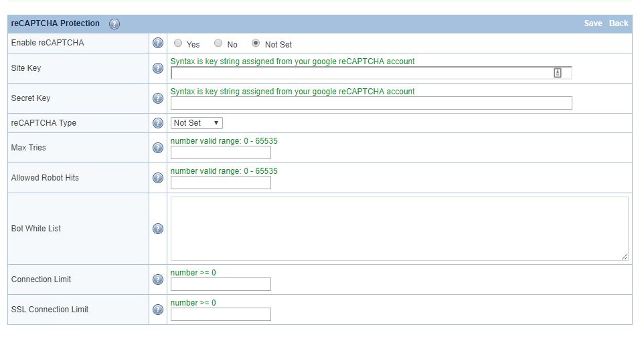The height and width of the screenshot is (339, 644).
Task: Click the Site Key help icon
Action: [x=158, y=68]
